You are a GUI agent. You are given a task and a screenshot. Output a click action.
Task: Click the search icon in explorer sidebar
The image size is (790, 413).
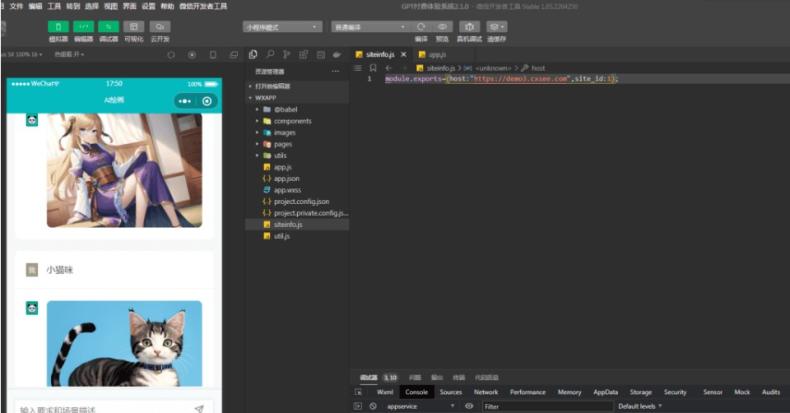click(270, 54)
